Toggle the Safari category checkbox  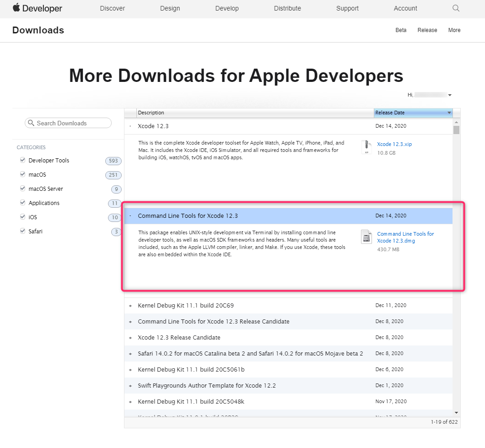coord(22,231)
